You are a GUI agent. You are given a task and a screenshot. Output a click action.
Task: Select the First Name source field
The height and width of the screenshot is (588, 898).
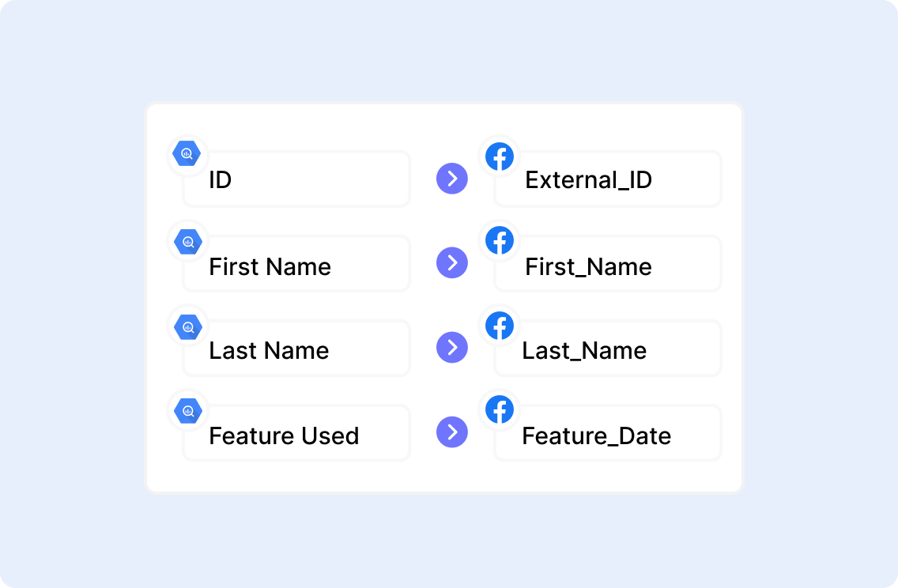point(297,266)
